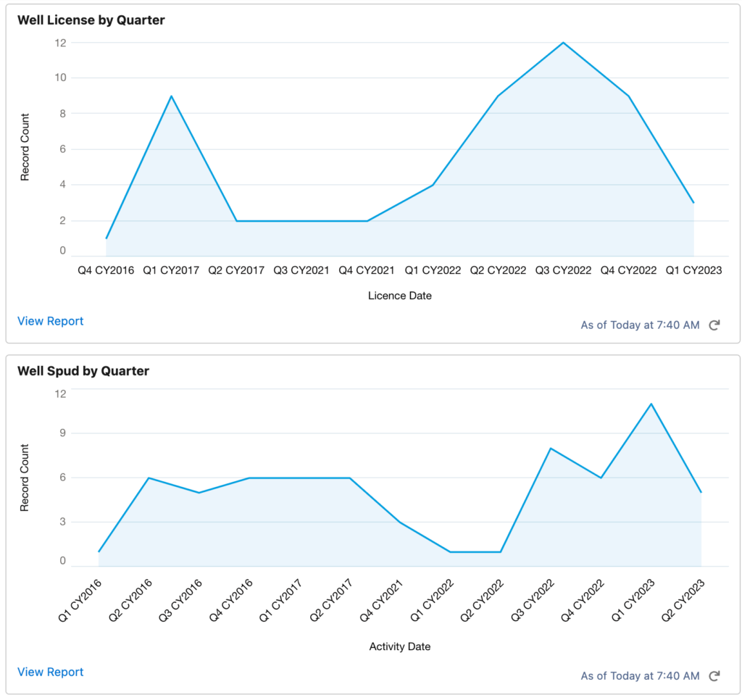Click the Spud chart 'As of Today' timestamp
Screen dimensions: 742x700
point(640,676)
